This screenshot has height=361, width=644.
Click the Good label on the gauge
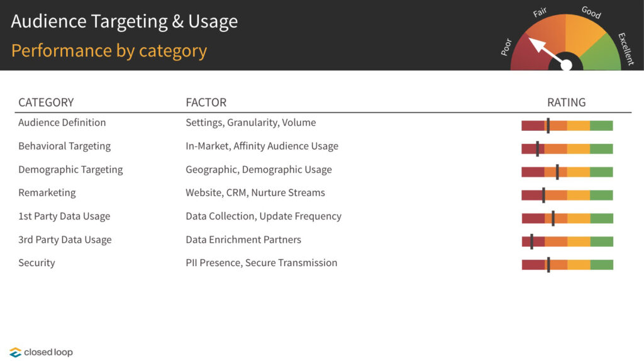coord(591,13)
